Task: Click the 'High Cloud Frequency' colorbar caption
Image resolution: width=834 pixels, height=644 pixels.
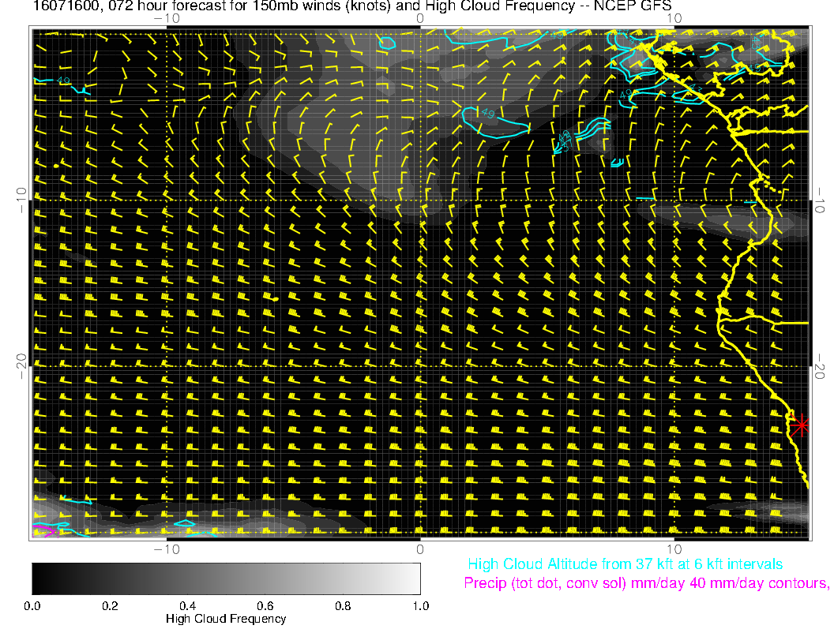Action: click(226, 619)
